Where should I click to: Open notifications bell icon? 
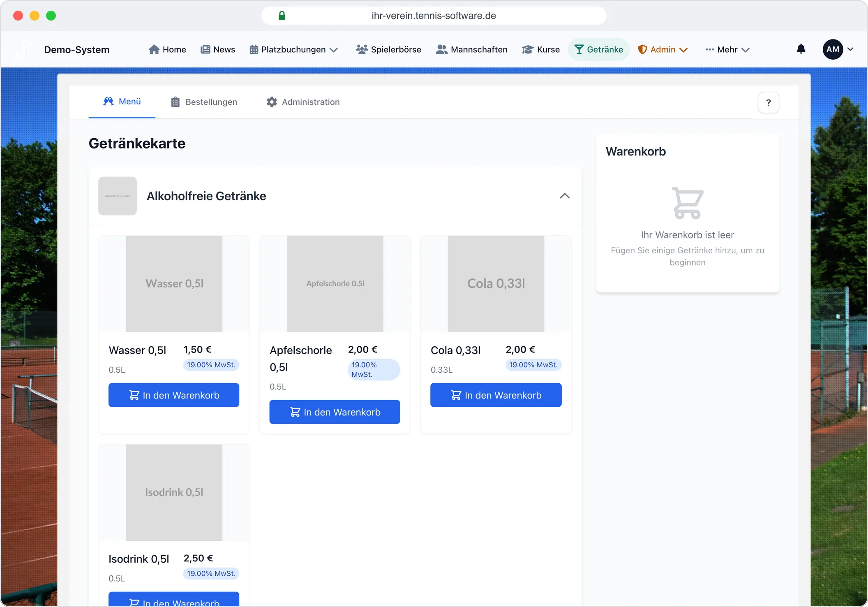801,49
